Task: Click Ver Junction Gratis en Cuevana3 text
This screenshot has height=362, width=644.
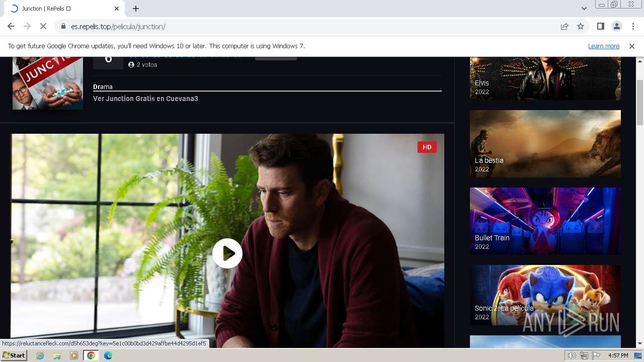Action: pos(145,99)
